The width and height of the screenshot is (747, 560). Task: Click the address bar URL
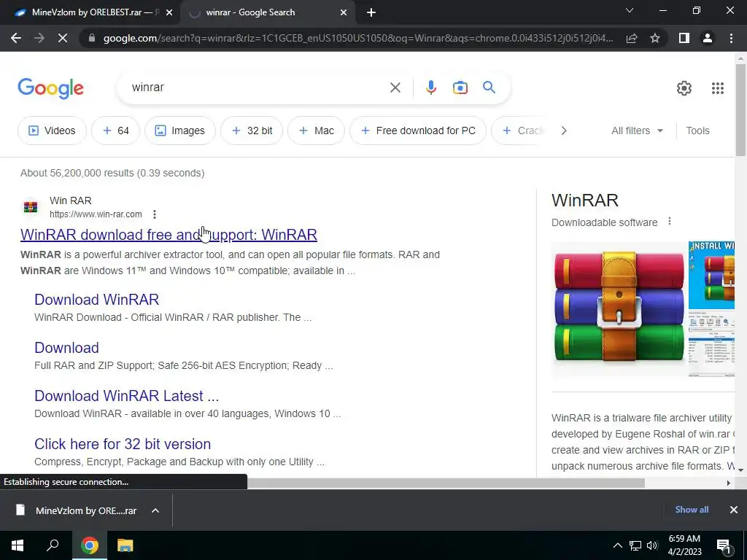click(357, 38)
